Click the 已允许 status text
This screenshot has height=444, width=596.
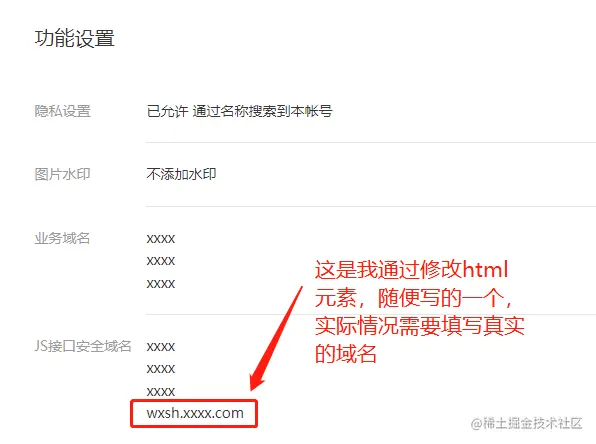[167, 111]
